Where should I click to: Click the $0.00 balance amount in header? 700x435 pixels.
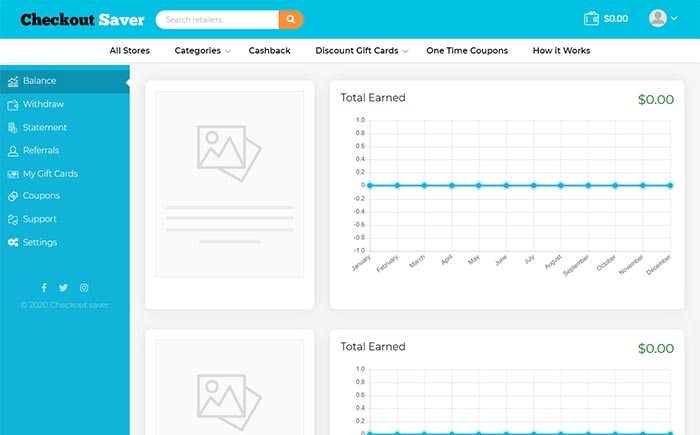point(616,19)
